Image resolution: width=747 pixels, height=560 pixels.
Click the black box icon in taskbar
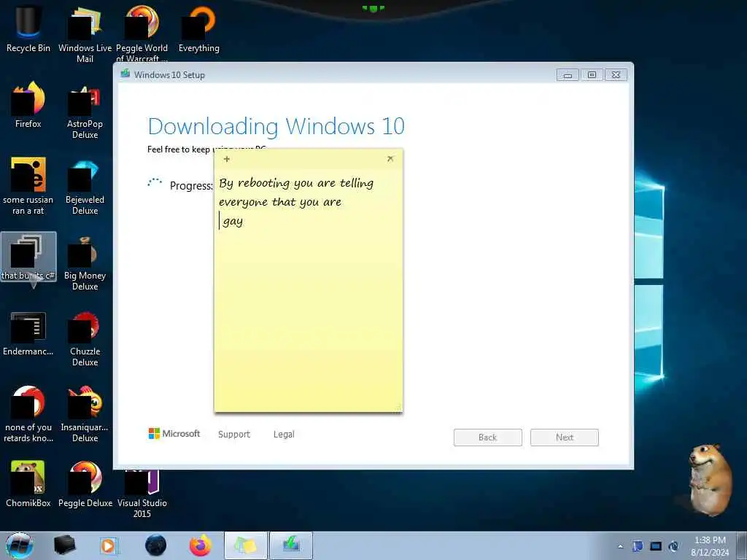click(64, 545)
